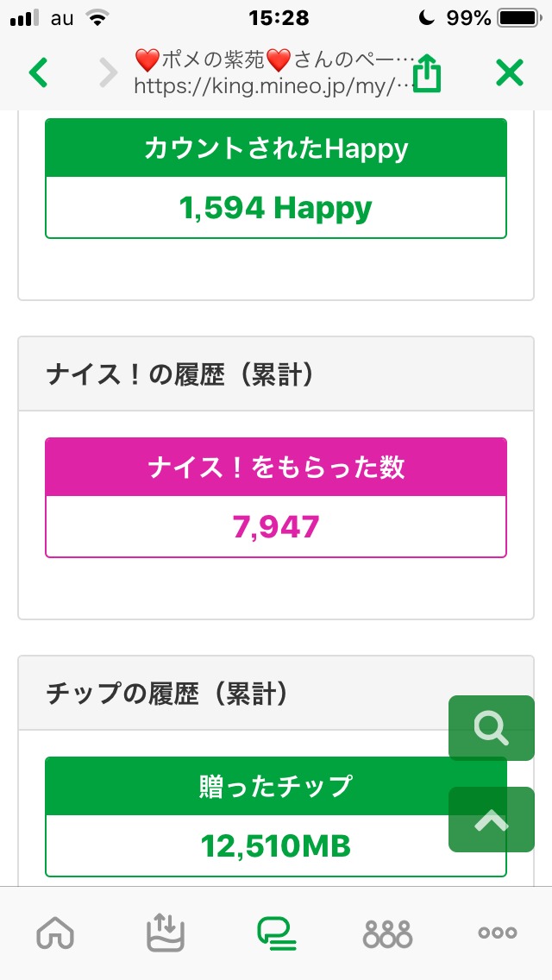The width and height of the screenshot is (552, 980).
Task: Open the more options dots tab
Action: tap(498, 933)
